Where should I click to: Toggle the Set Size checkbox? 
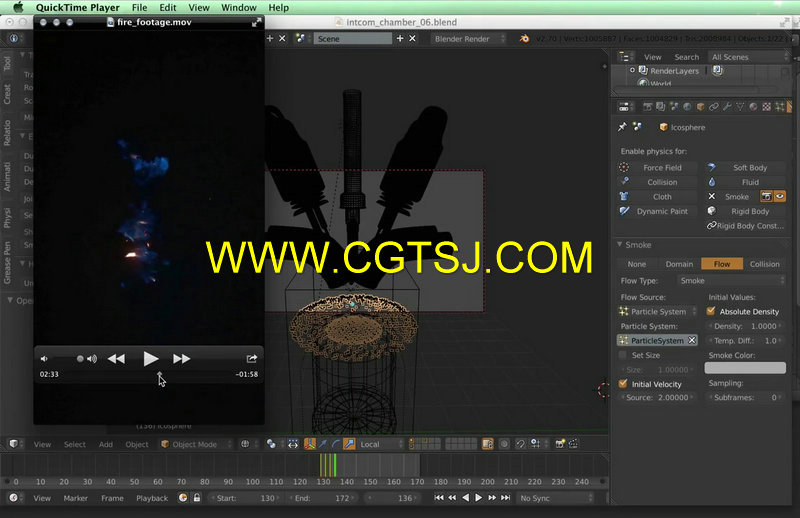[622, 355]
